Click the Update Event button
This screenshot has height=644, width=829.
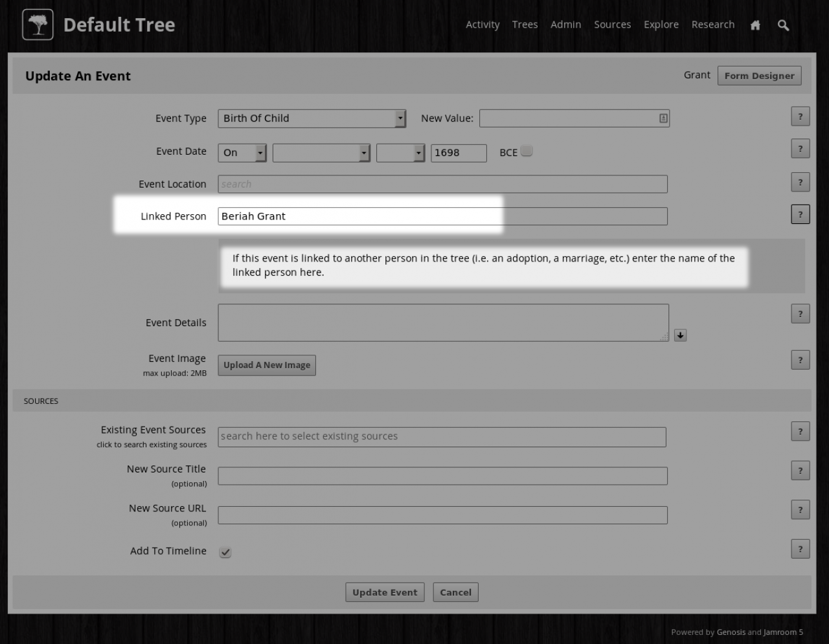pos(385,592)
